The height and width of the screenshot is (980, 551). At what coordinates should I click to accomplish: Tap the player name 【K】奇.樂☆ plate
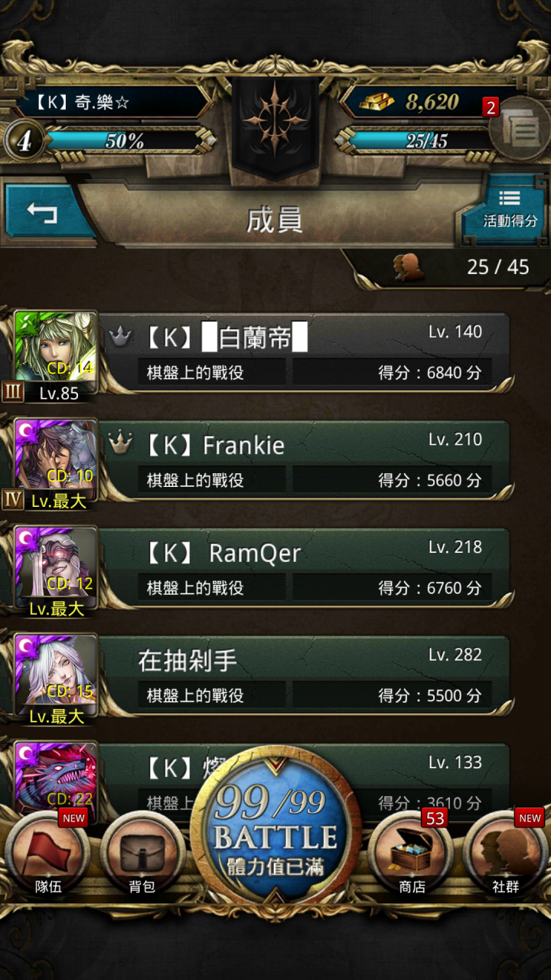[x=111, y=102]
